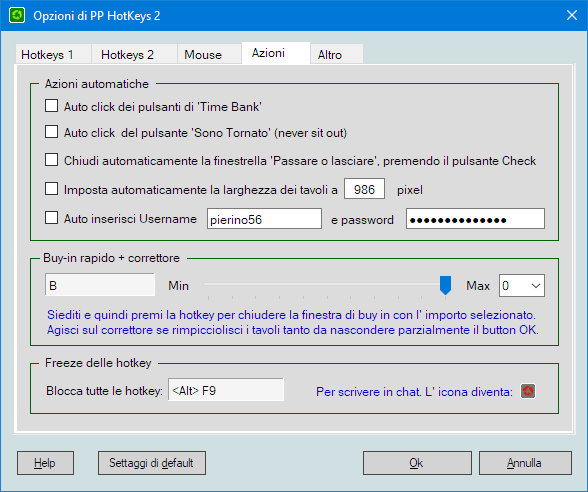
Task: Click the Blocca tutte le hotkey field
Action: (x=226, y=390)
